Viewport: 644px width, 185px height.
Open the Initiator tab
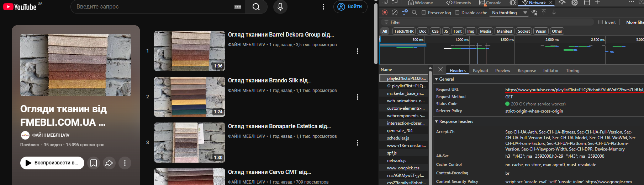551,71
